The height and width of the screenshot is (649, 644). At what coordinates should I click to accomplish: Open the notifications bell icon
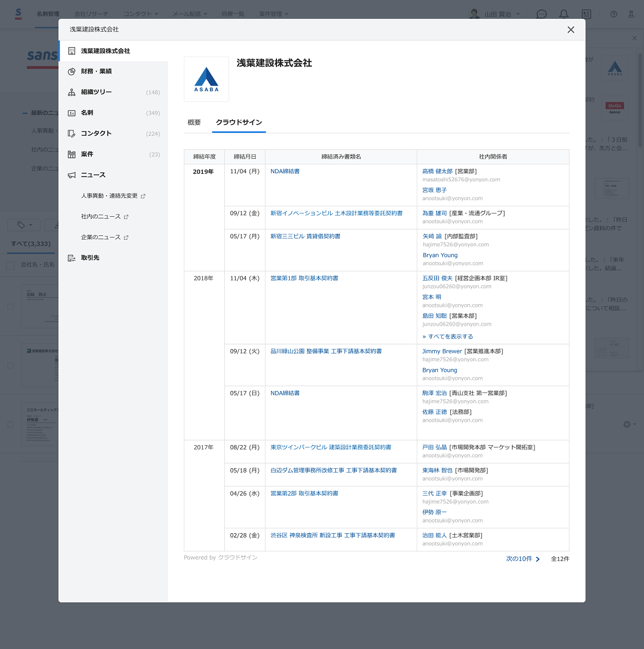[x=564, y=14]
